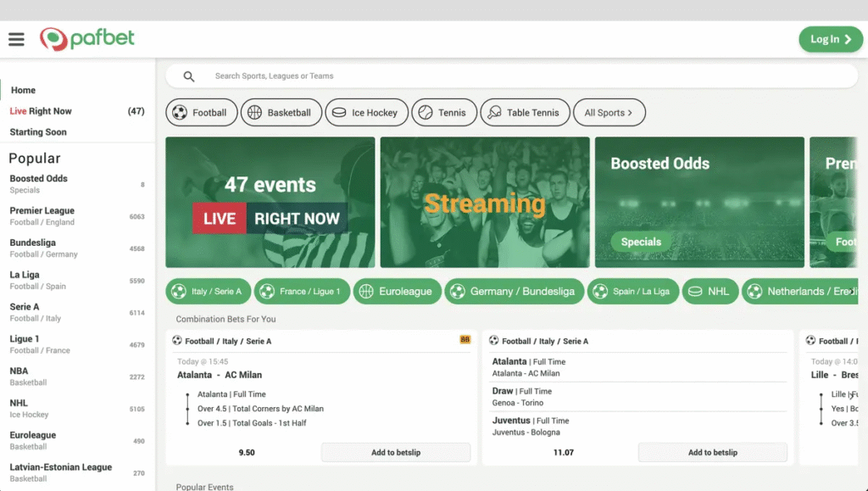Image resolution: width=868 pixels, height=491 pixels.
Task: Open Germany / Bundesliga league shortcut
Action: 514,291
